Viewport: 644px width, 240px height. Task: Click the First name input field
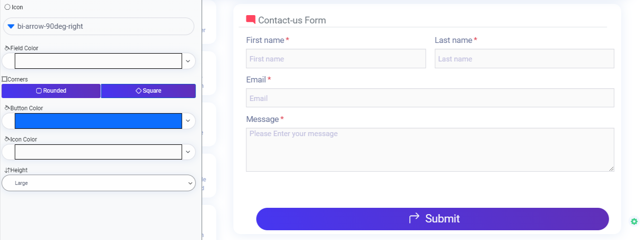(x=336, y=59)
